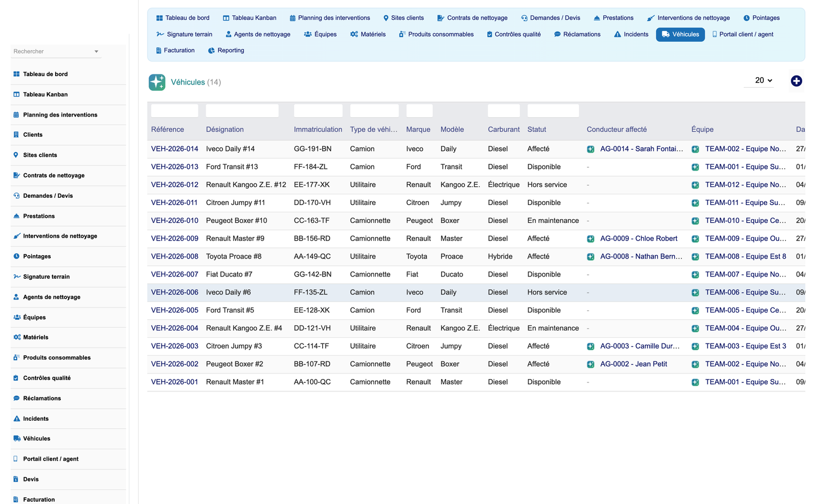The image size is (814, 504).
Task: Open AG-0009 - Chloe Robert agent link
Action: (x=639, y=239)
